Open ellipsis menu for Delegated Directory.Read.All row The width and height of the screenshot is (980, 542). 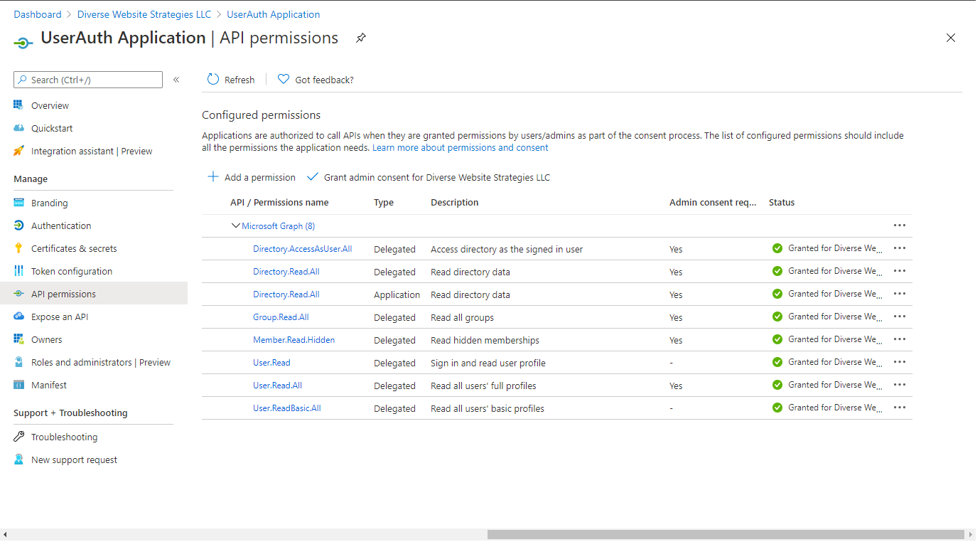(x=900, y=271)
